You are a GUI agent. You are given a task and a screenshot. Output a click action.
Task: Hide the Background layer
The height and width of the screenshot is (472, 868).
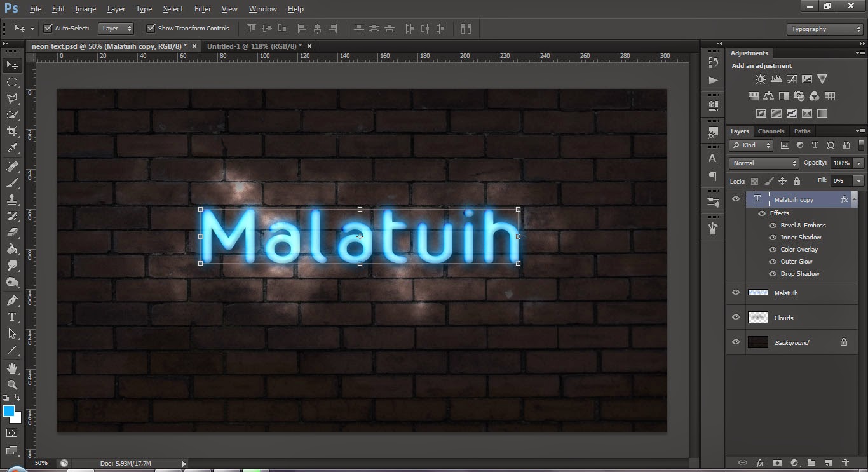pyautogui.click(x=735, y=342)
